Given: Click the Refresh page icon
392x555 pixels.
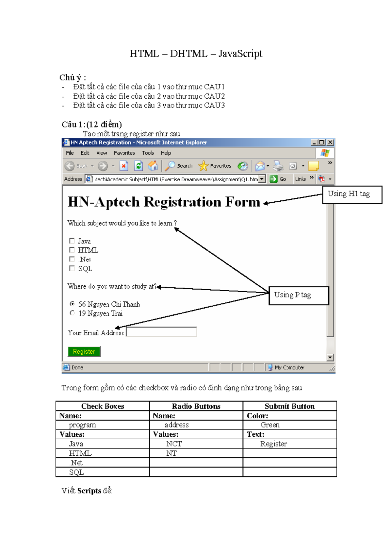Looking at the screenshot, I should pos(139,166).
